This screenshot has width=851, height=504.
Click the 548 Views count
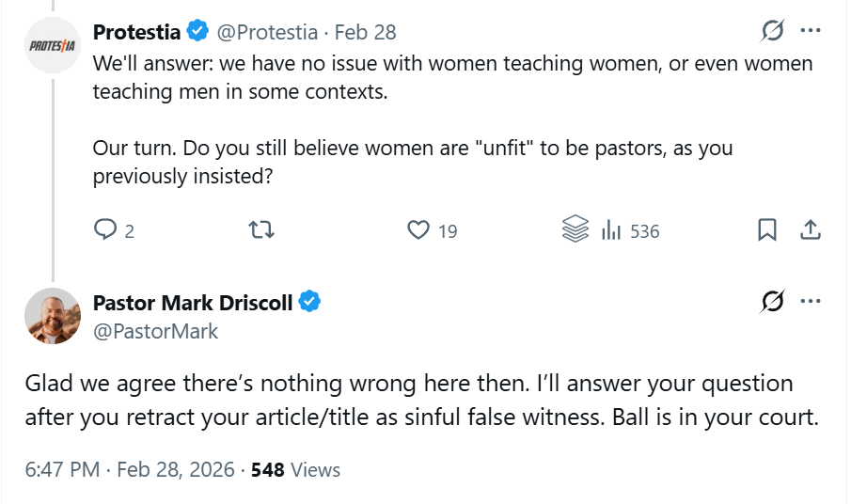296,469
